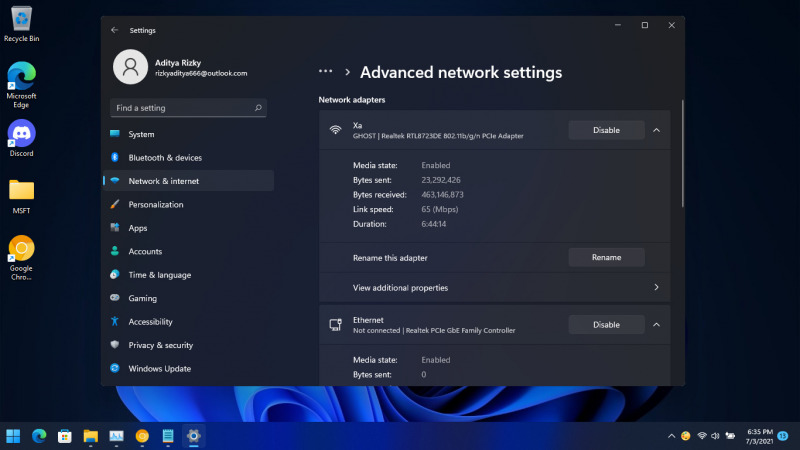800x450 pixels.
Task: Click the emoji icon in system tray
Action: pos(686,436)
